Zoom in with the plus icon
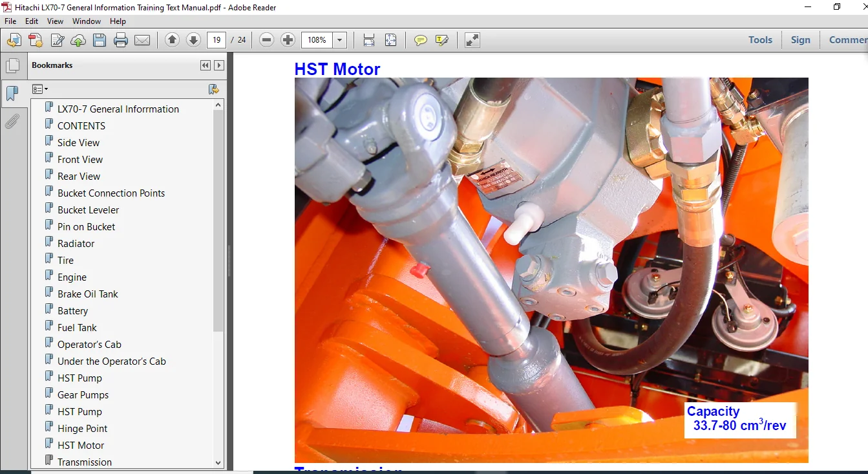The image size is (868, 474). tap(288, 40)
